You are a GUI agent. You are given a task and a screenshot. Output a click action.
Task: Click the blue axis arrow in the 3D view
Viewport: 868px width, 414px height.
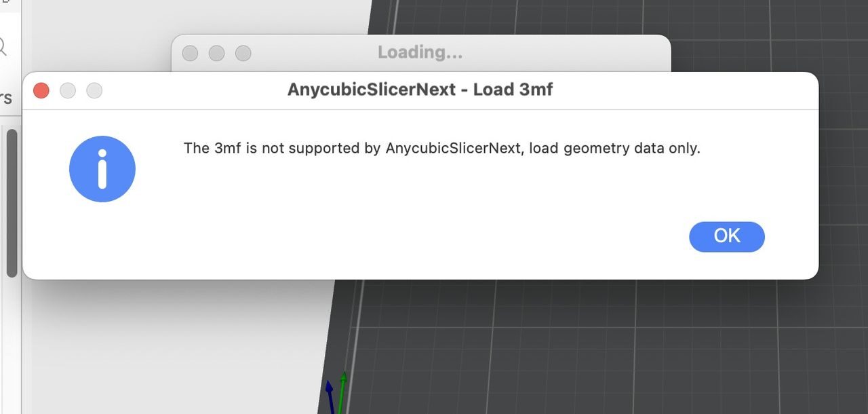(x=330, y=395)
